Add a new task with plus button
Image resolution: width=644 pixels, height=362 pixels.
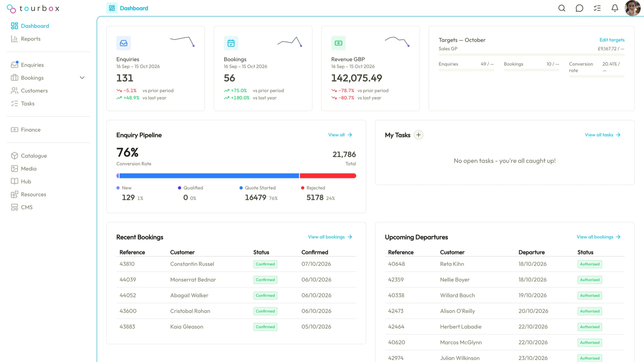[x=419, y=135]
